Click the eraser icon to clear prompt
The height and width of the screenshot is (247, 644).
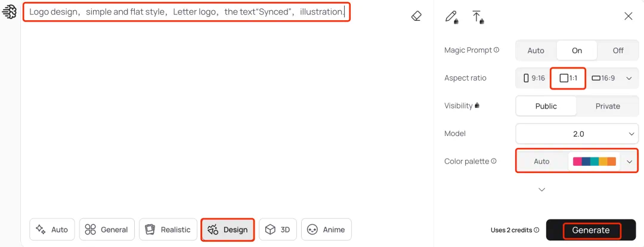click(416, 16)
